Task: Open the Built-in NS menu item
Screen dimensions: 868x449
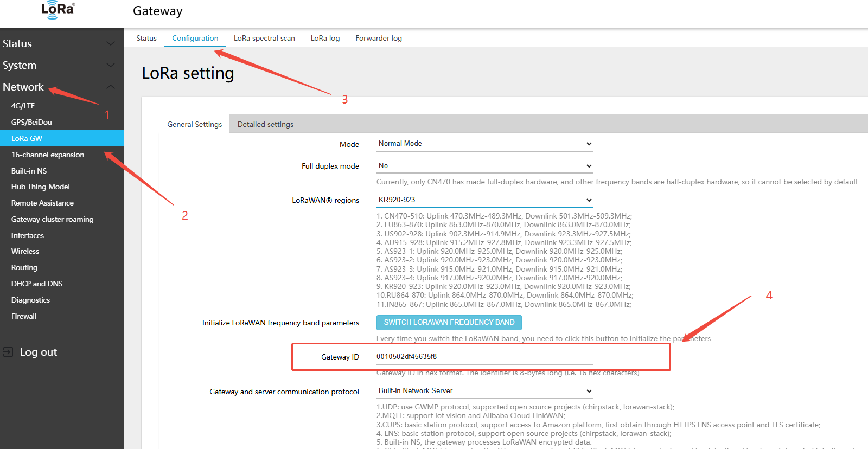Action: click(x=29, y=171)
